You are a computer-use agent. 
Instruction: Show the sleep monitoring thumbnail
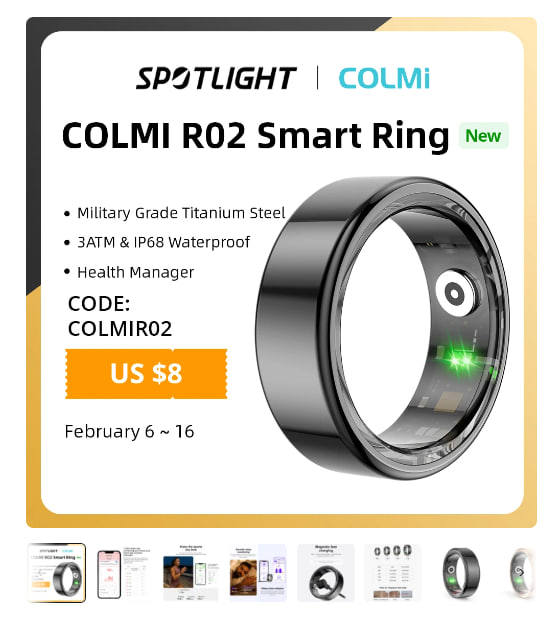(258, 573)
